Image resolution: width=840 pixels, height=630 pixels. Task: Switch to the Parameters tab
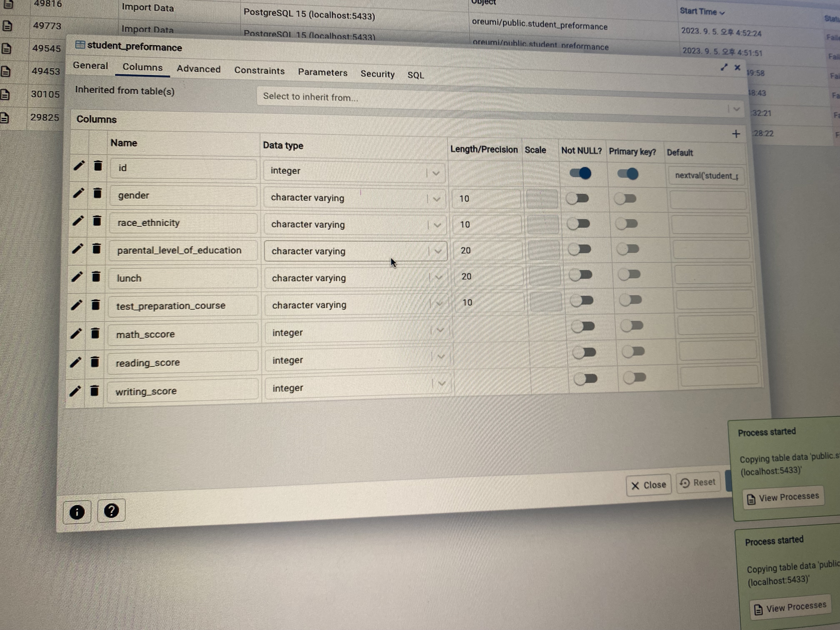[x=322, y=72]
